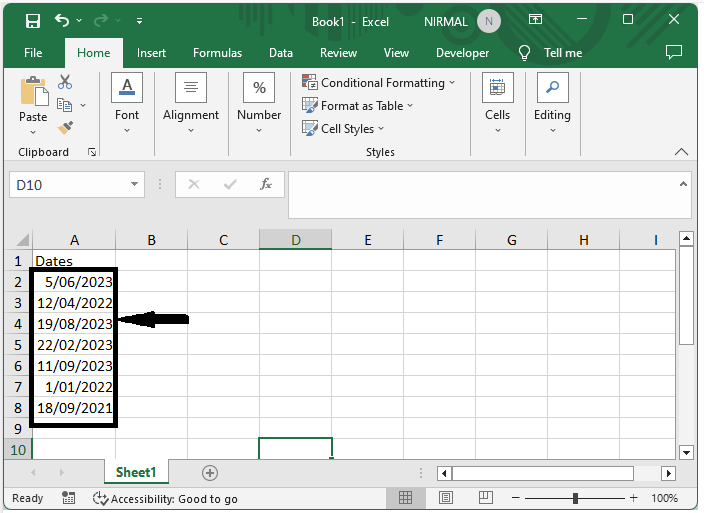Expand the Editing group
704x513 pixels.
coord(552,103)
